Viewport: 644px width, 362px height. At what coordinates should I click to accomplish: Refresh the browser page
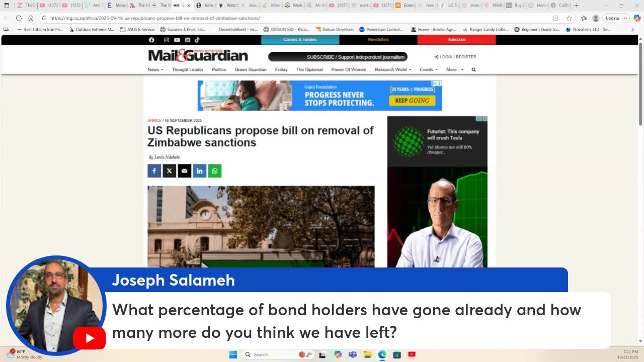[x=19, y=18]
